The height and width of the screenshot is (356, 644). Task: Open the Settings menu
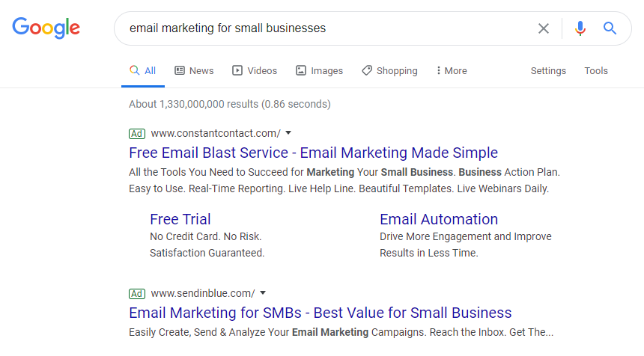tap(548, 70)
